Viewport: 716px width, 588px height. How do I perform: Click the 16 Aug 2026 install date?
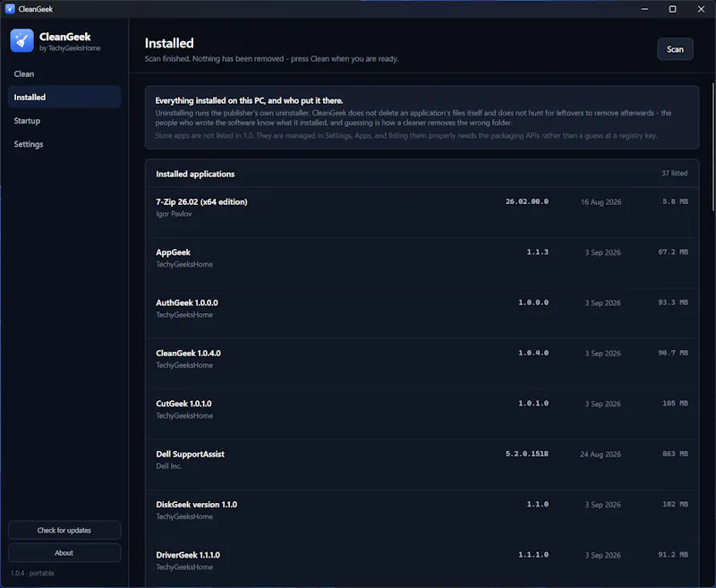(601, 201)
